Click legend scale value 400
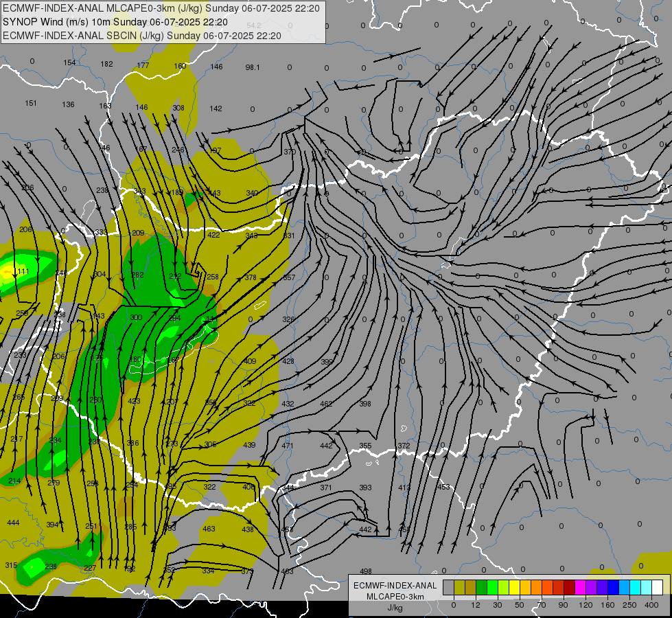672x618 pixels. [x=651, y=605]
